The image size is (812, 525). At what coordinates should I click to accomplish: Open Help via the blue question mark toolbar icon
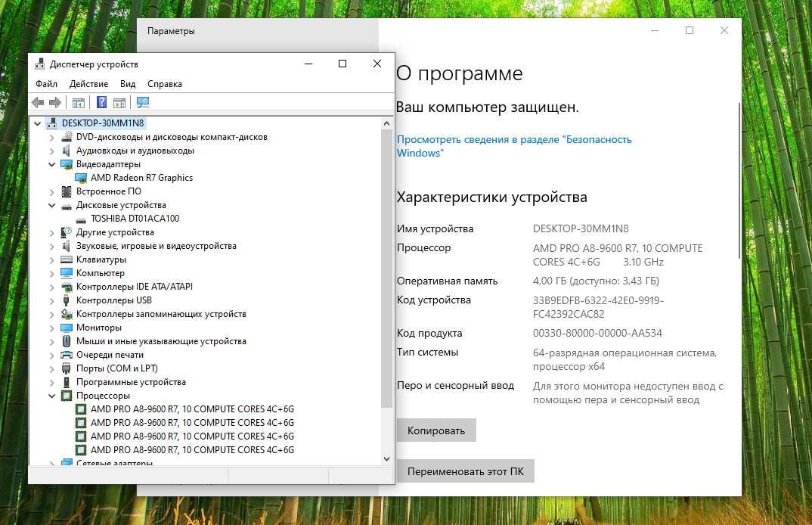101,102
